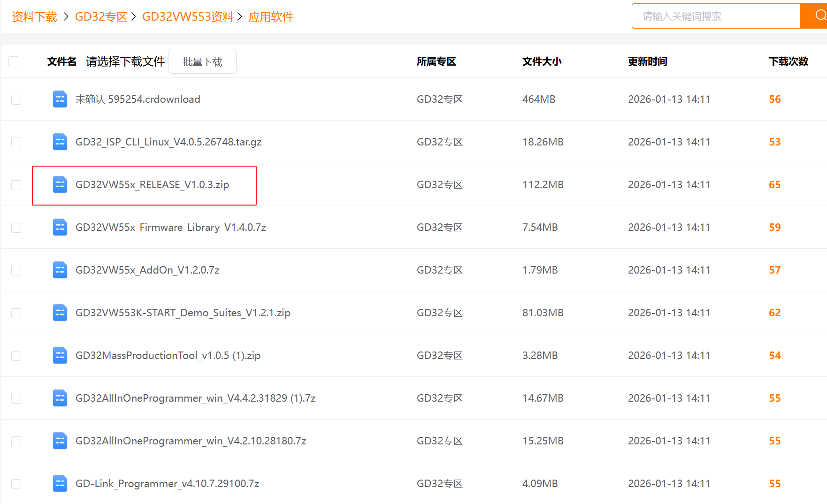The image size is (827, 504).
Task: Click the 7.54MB file size cell
Action: click(540, 227)
